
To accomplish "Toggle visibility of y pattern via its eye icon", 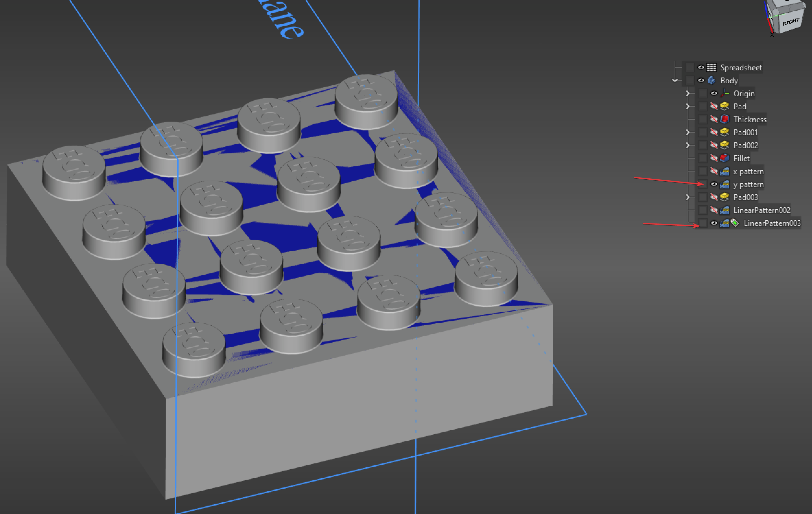I will [x=714, y=185].
